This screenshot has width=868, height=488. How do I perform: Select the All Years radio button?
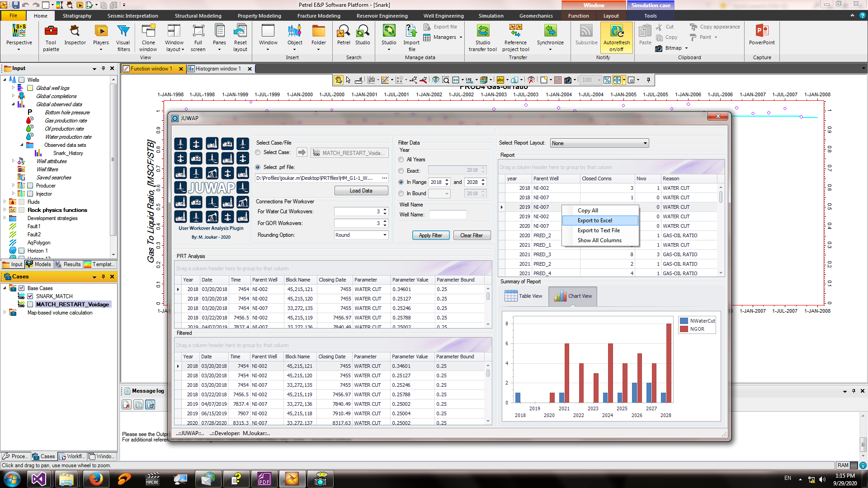click(x=401, y=160)
